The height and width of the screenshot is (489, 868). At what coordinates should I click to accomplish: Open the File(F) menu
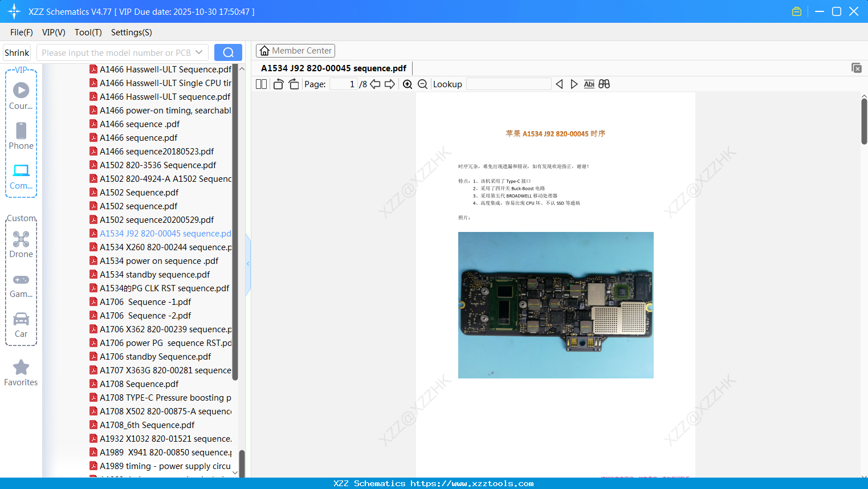(x=22, y=32)
